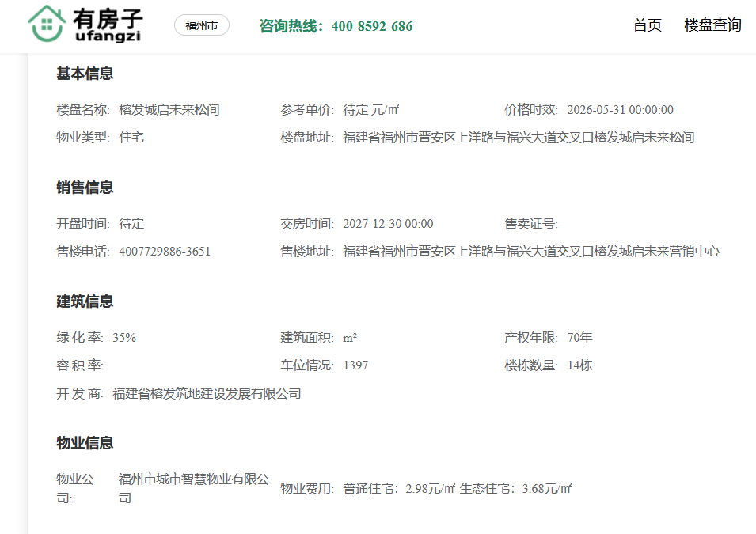Click developer name 福建省榕发筑地建设发展有限公司
This screenshot has width=756, height=534.
207,394
